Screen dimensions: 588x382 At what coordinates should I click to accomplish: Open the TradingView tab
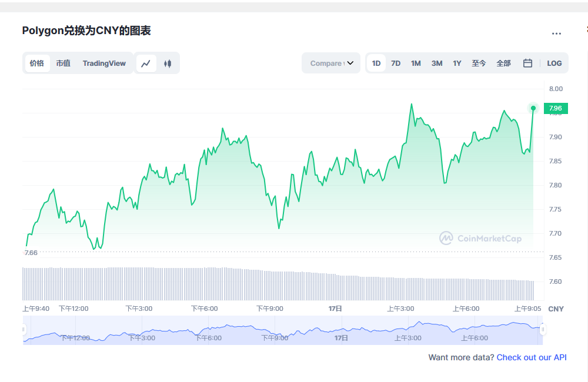pyautogui.click(x=104, y=63)
